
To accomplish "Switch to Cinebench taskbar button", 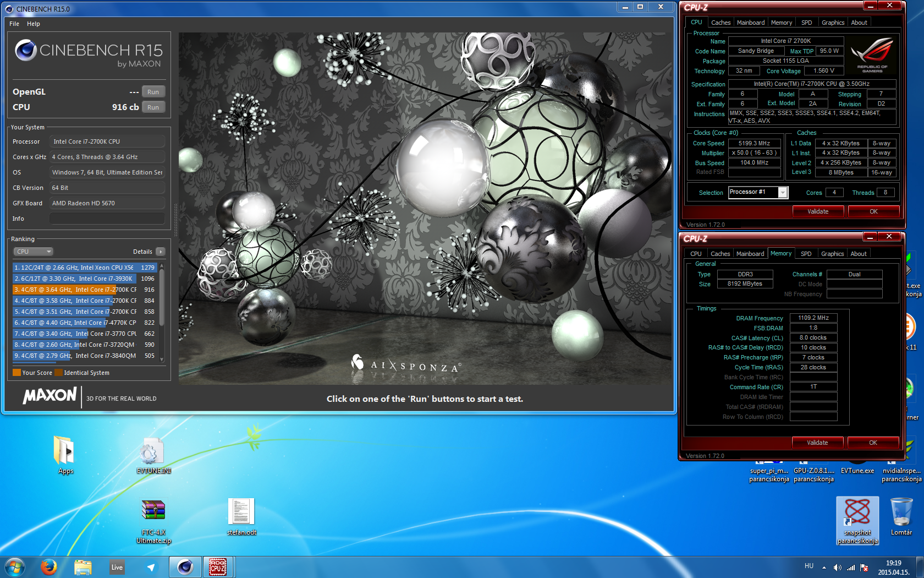I will [185, 567].
